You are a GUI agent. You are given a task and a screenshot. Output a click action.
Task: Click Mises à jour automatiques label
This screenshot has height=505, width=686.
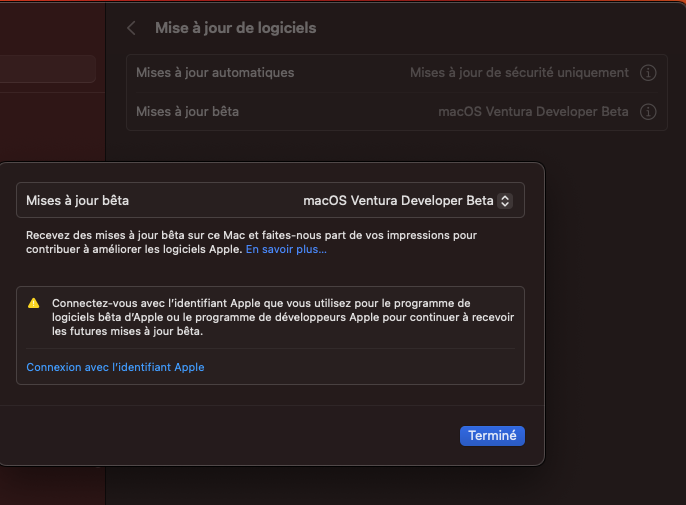tap(215, 73)
